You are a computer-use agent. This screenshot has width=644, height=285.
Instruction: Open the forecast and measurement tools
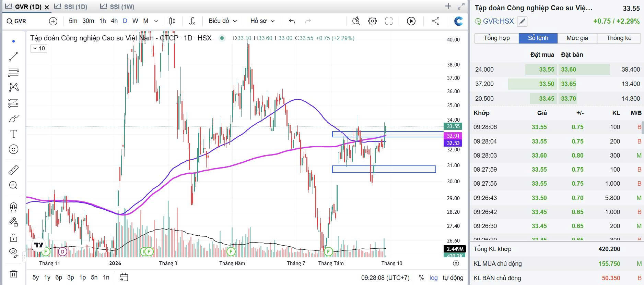[x=13, y=103]
